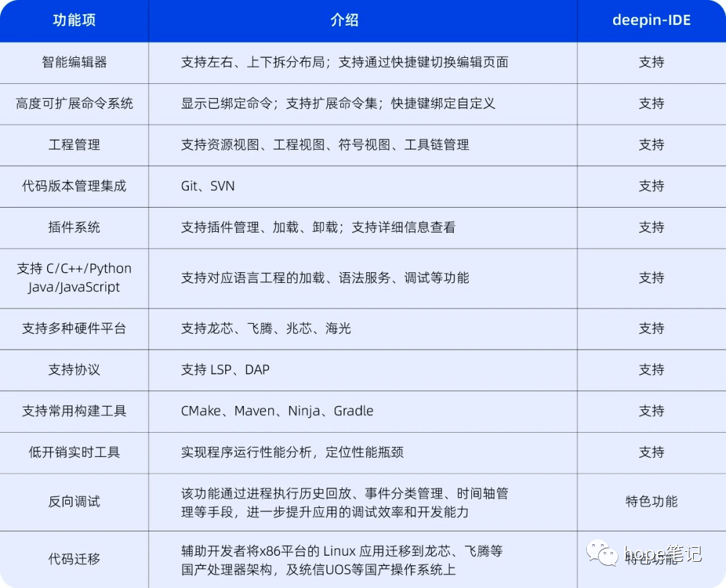Select the 代码版本管理集成 cell
726x588 pixels.
(74, 186)
